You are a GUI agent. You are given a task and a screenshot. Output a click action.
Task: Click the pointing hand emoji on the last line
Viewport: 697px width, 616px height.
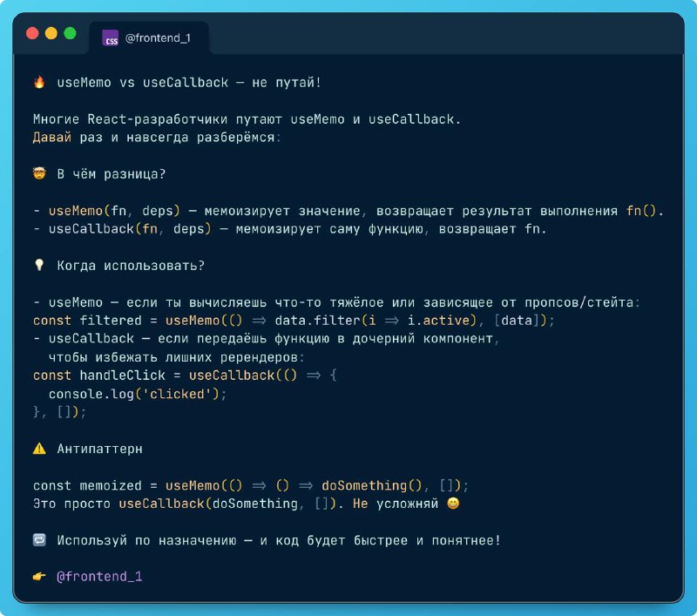tap(39, 577)
